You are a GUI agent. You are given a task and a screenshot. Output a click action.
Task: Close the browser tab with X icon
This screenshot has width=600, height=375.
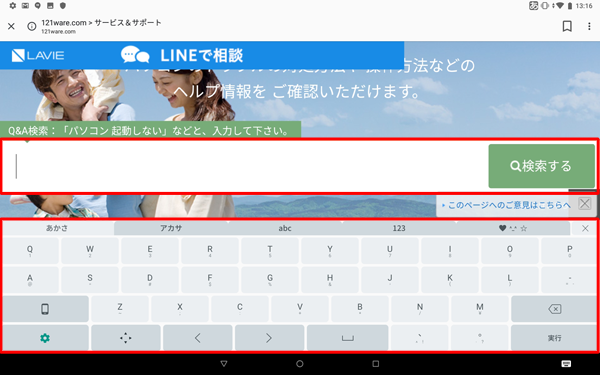(x=11, y=26)
